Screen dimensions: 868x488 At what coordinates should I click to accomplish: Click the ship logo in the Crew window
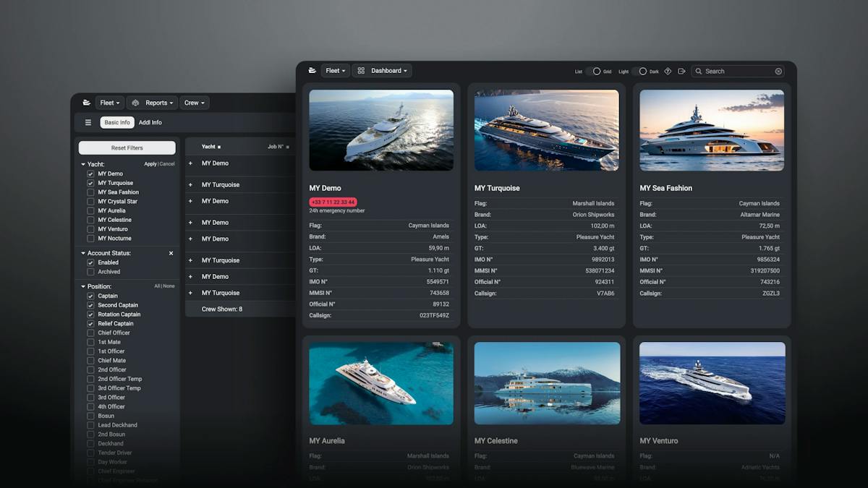(x=87, y=103)
